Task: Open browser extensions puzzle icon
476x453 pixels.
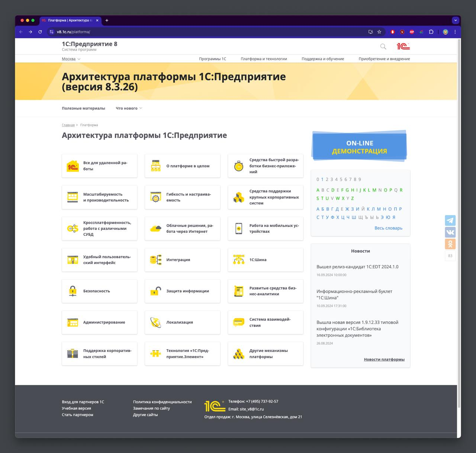Action: [431, 32]
